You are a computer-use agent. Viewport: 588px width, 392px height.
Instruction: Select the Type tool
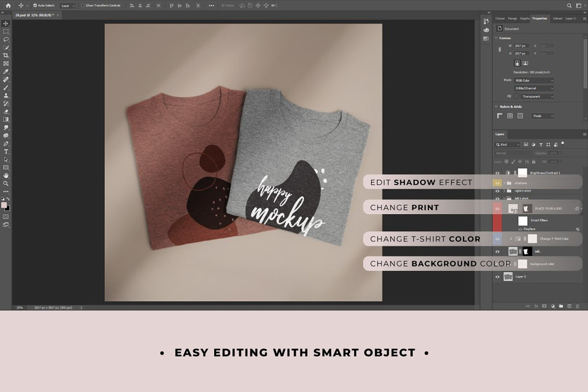pos(6,152)
